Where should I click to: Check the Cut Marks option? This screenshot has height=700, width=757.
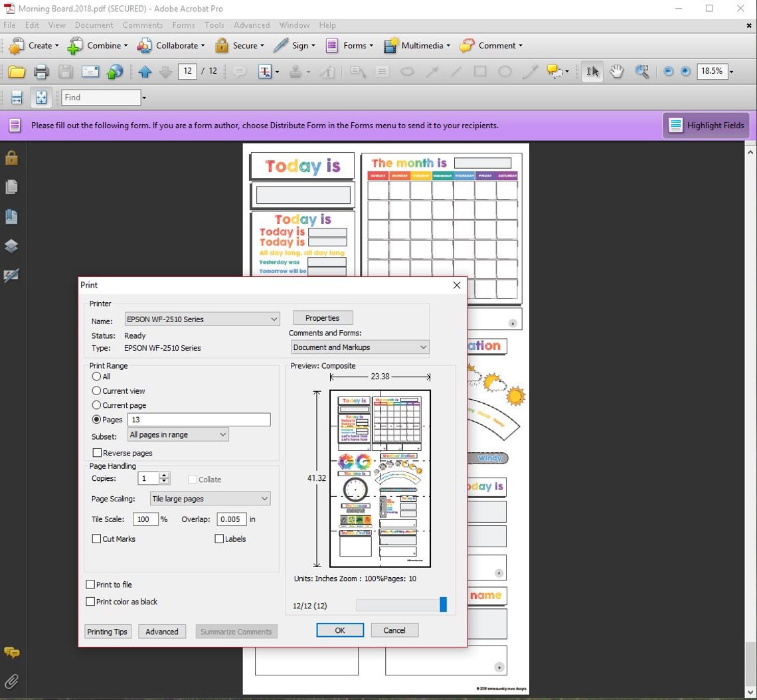click(x=96, y=539)
